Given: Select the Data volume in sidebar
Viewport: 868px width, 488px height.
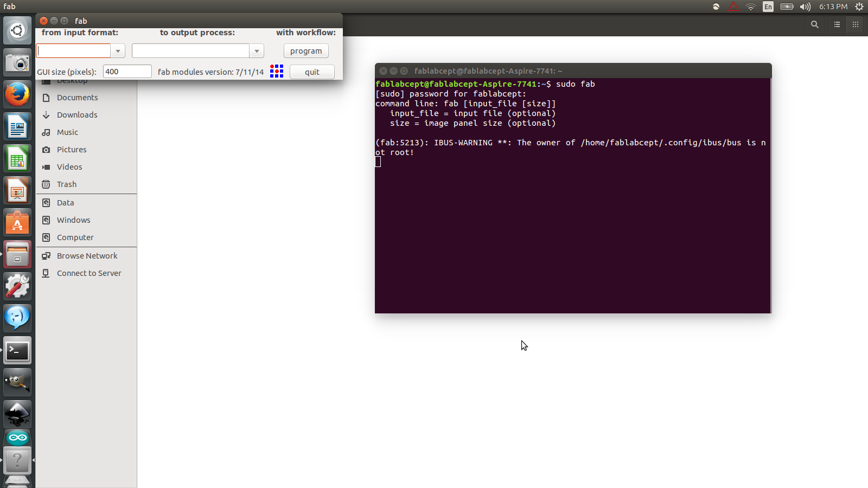Looking at the screenshot, I should click(x=65, y=203).
